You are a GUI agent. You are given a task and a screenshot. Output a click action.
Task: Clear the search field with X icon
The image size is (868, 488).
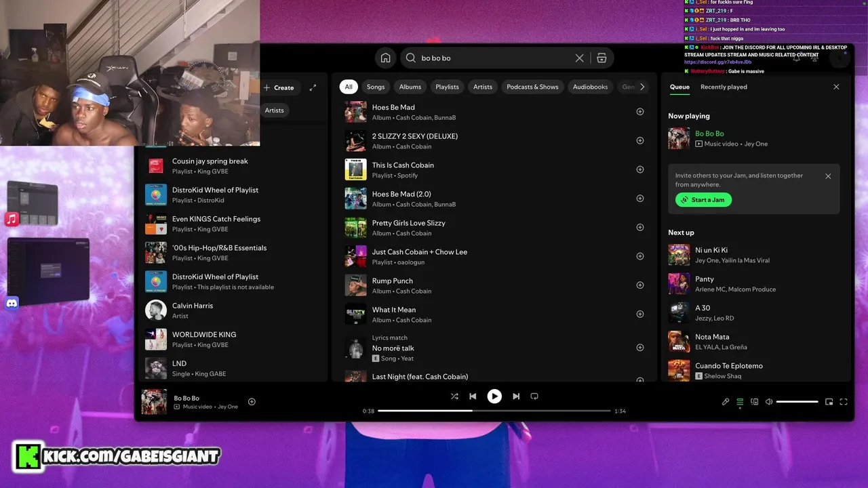pos(579,58)
